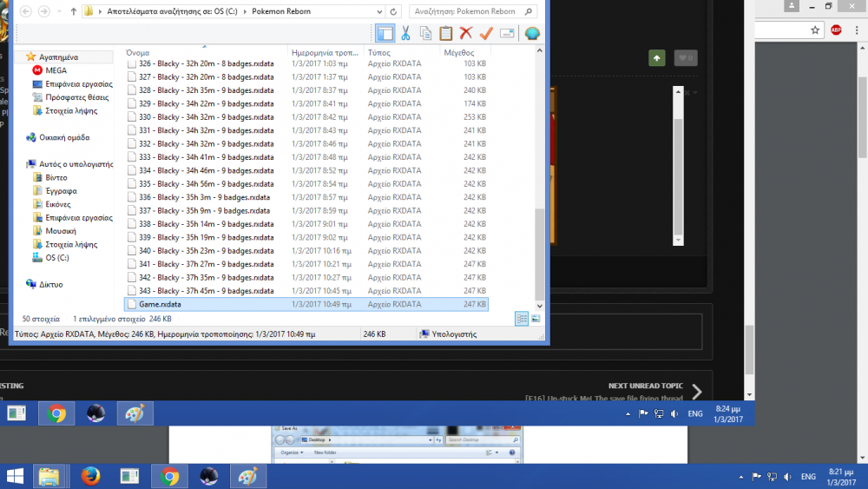
Task: Switch to large icons view toggle
Action: tap(536, 319)
